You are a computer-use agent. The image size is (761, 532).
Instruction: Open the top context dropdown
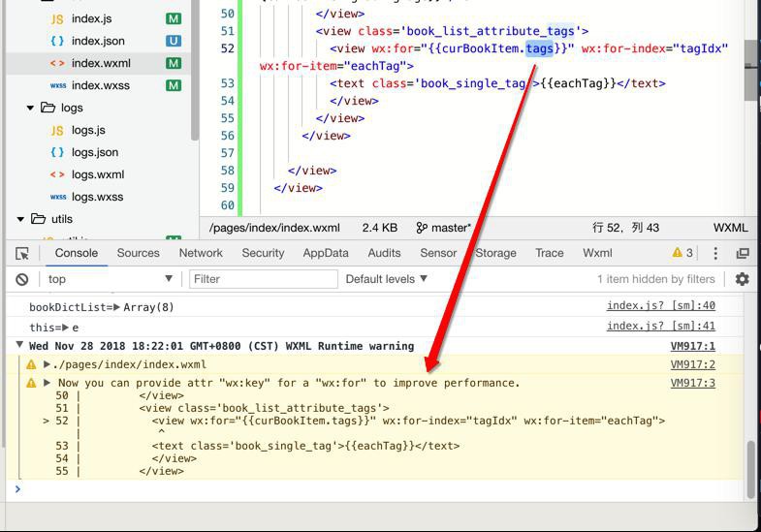(x=110, y=279)
